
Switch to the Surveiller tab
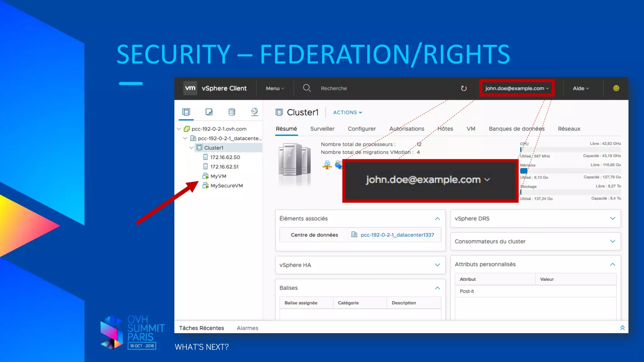(322, 129)
